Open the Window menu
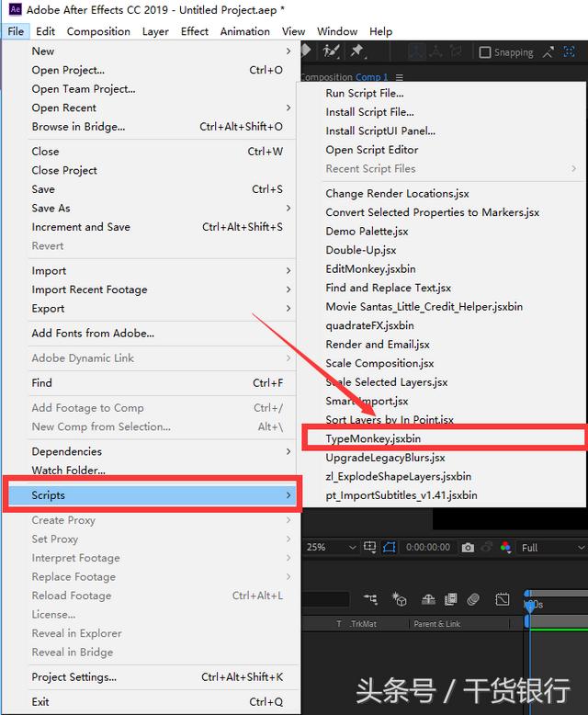Viewport: 588px width, 715px height. (x=337, y=31)
